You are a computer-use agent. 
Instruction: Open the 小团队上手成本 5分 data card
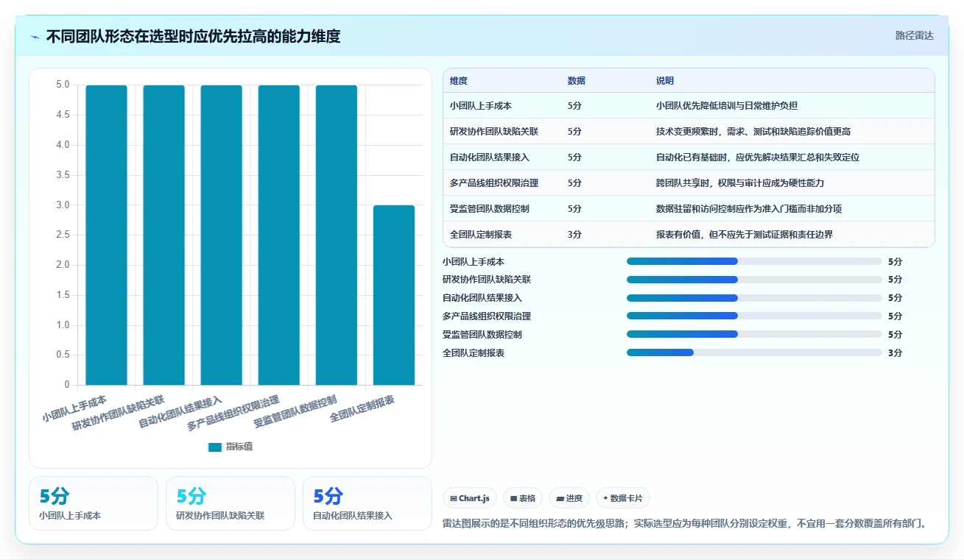click(x=94, y=503)
